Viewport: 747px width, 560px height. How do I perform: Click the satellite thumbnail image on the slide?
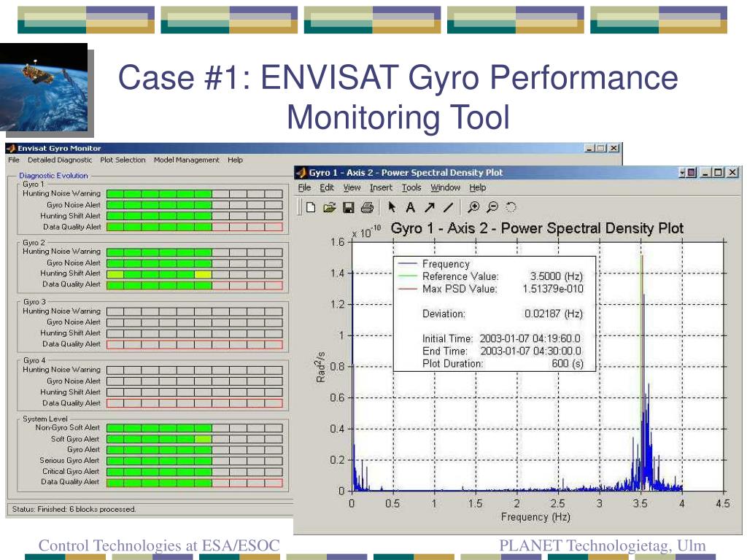pyautogui.click(x=44, y=87)
